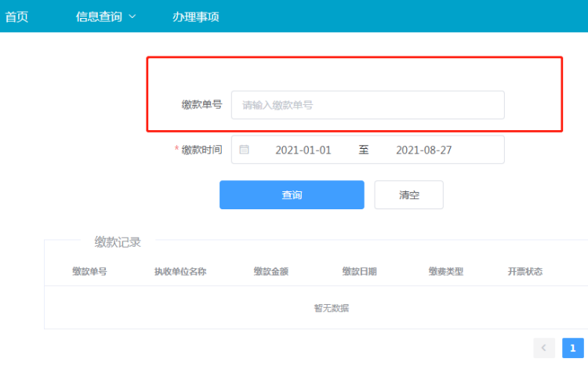Click the 执收单位名称 column header

coord(180,272)
